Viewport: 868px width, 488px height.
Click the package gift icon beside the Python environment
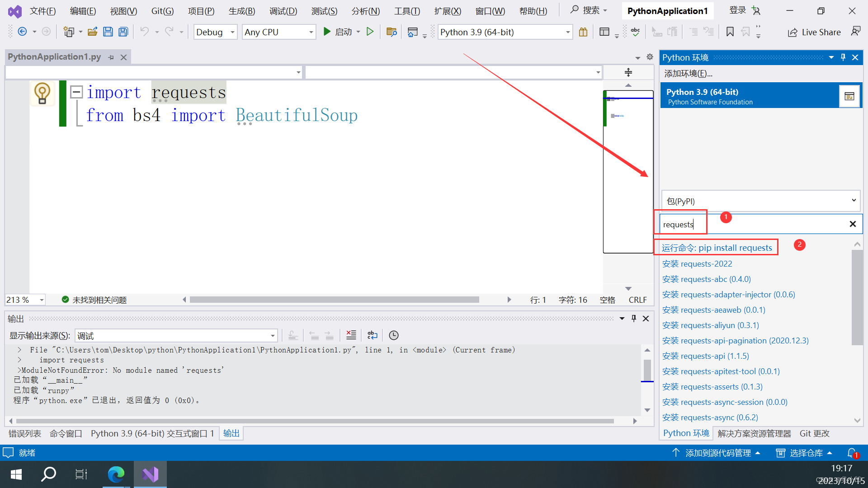(583, 32)
